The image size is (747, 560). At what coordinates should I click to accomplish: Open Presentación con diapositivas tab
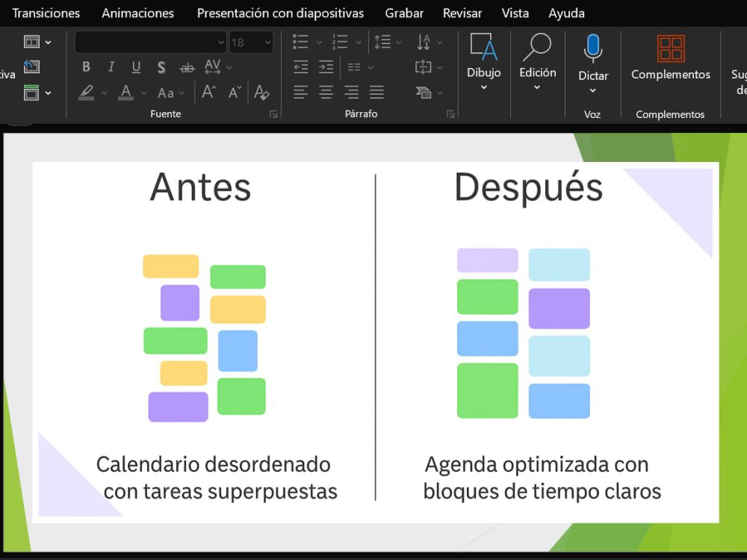pos(281,13)
